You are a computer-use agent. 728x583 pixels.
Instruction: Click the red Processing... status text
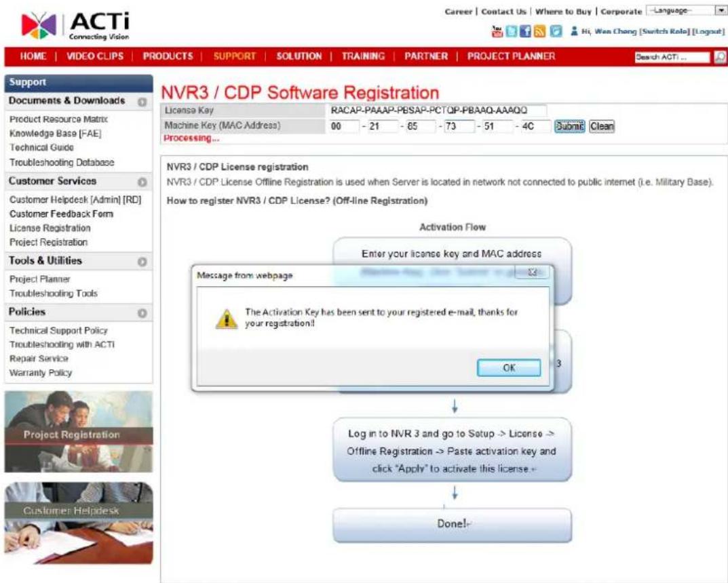(x=191, y=138)
